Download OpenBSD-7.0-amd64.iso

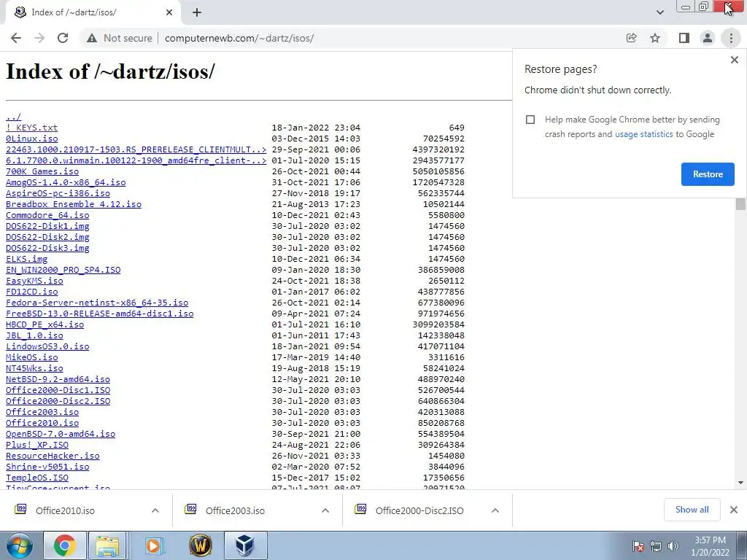[61, 434]
